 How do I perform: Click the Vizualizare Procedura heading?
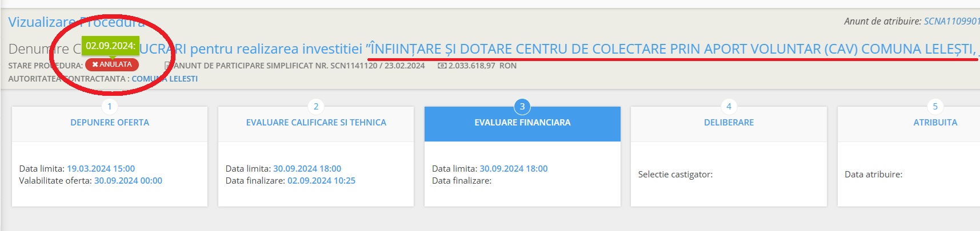[77, 22]
